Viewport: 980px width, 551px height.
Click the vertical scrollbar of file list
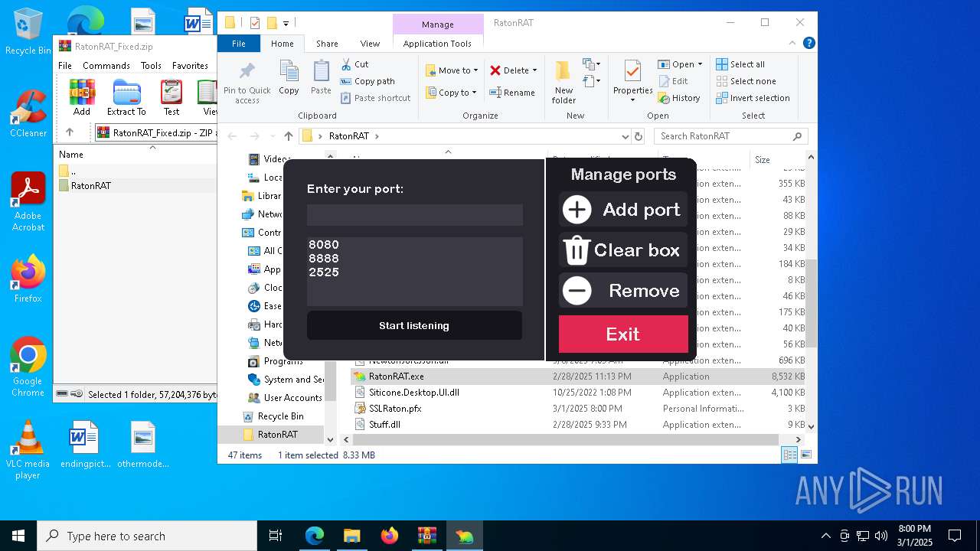pyautogui.click(x=811, y=302)
